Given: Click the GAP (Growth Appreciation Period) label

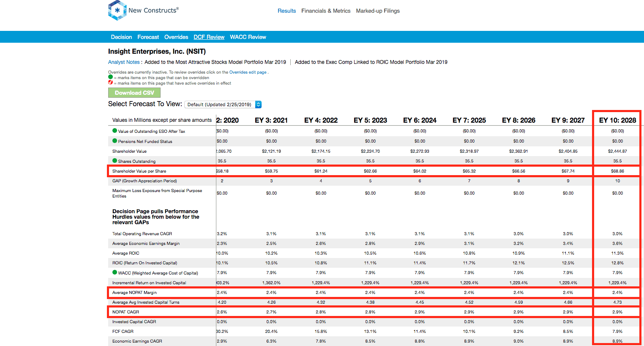Looking at the screenshot, I should pyautogui.click(x=145, y=181).
